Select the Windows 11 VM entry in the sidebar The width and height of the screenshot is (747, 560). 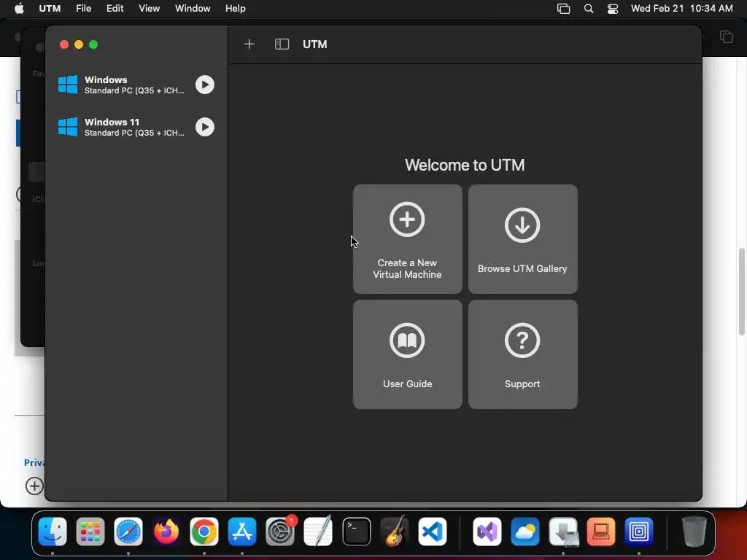tap(136, 127)
